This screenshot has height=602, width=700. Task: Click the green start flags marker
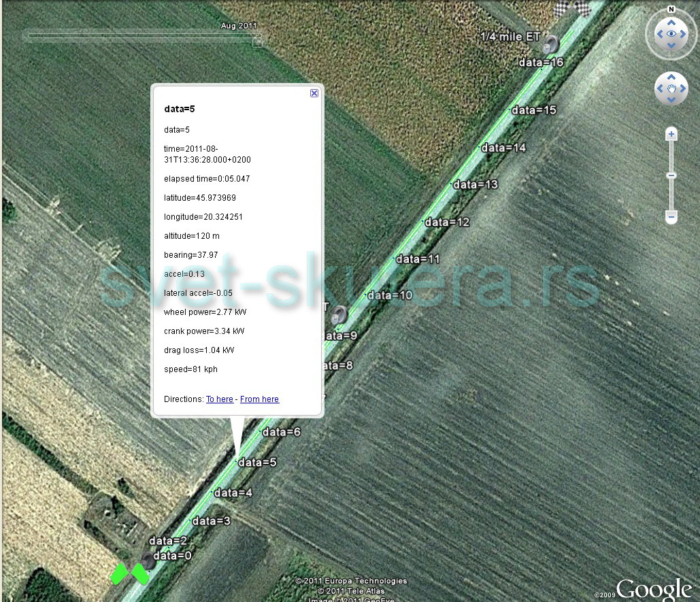(129, 574)
